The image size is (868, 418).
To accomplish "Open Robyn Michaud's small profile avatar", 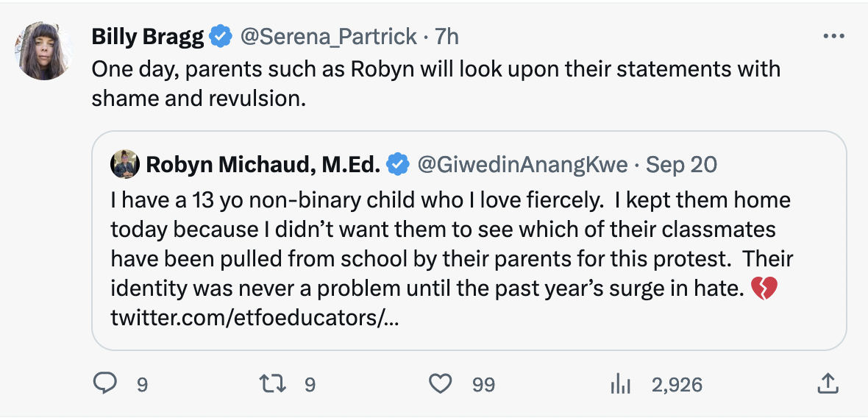I will click(x=125, y=164).
